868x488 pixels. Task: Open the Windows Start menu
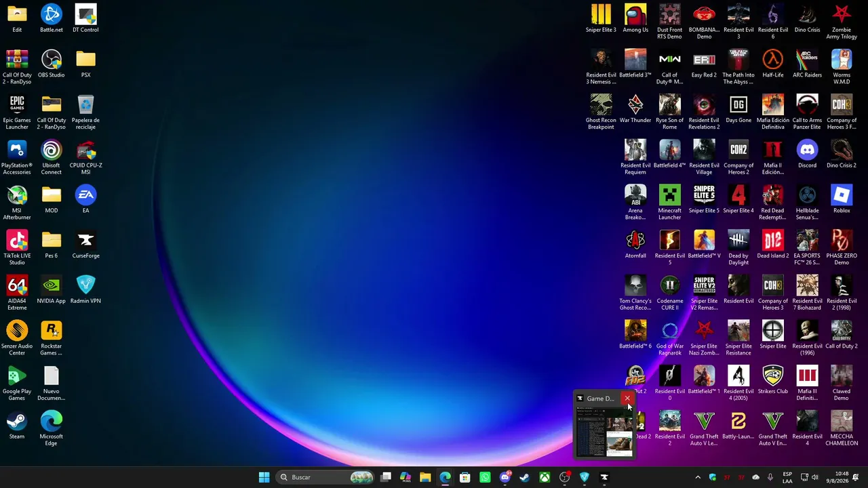[x=264, y=477]
